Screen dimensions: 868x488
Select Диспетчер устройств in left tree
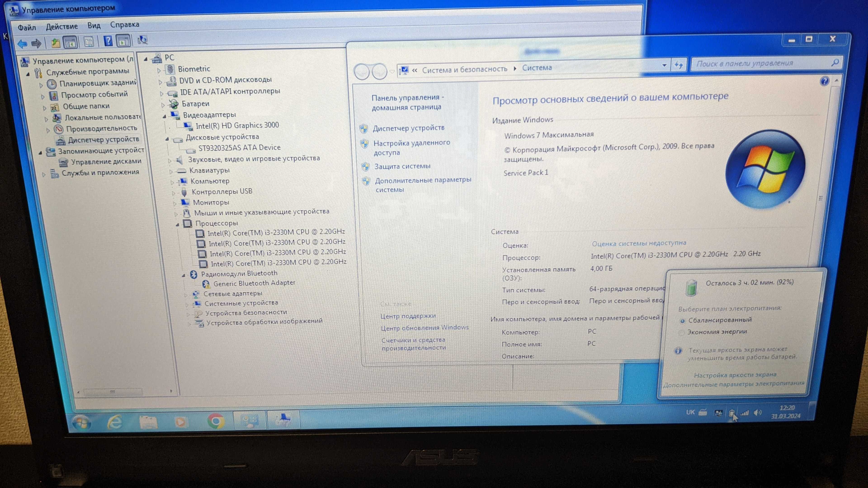104,140
